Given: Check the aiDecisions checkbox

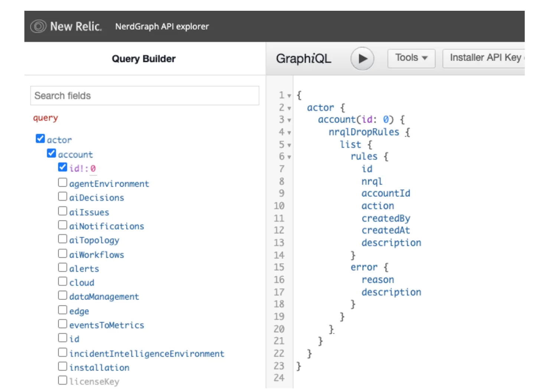Looking at the screenshot, I should pyautogui.click(x=62, y=196).
